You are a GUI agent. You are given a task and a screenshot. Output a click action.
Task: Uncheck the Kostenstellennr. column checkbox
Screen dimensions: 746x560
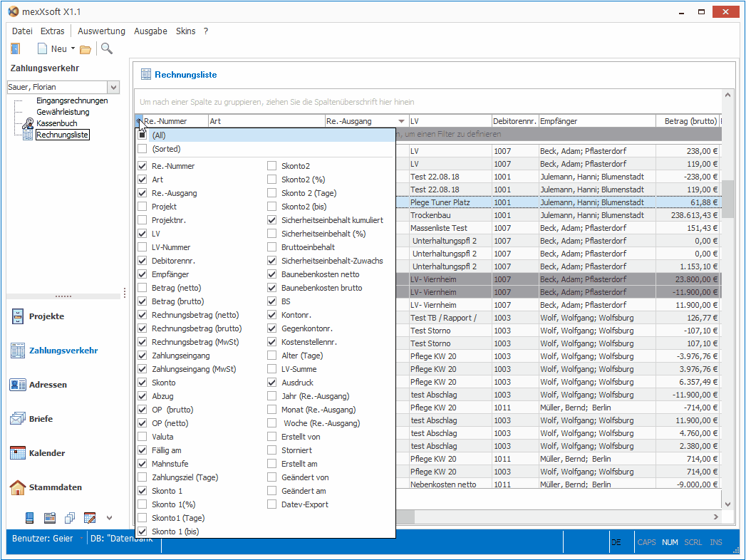click(271, 342)
